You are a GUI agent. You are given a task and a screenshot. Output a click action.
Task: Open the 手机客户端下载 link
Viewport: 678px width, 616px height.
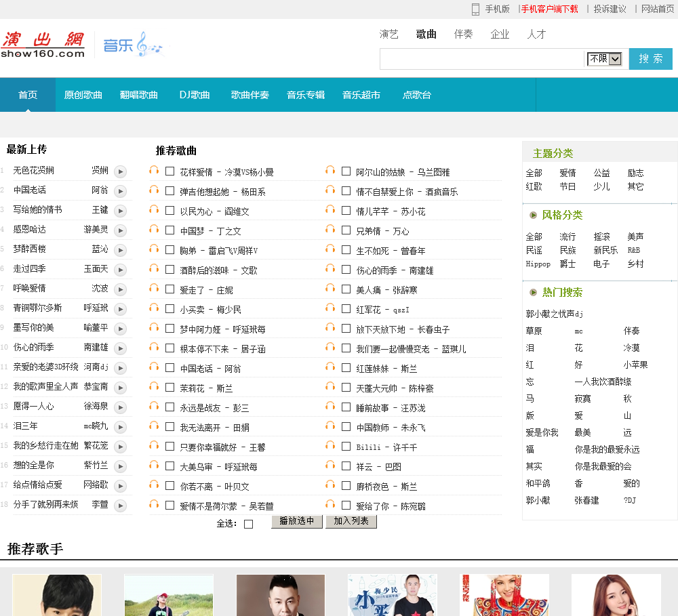(550, 9)
